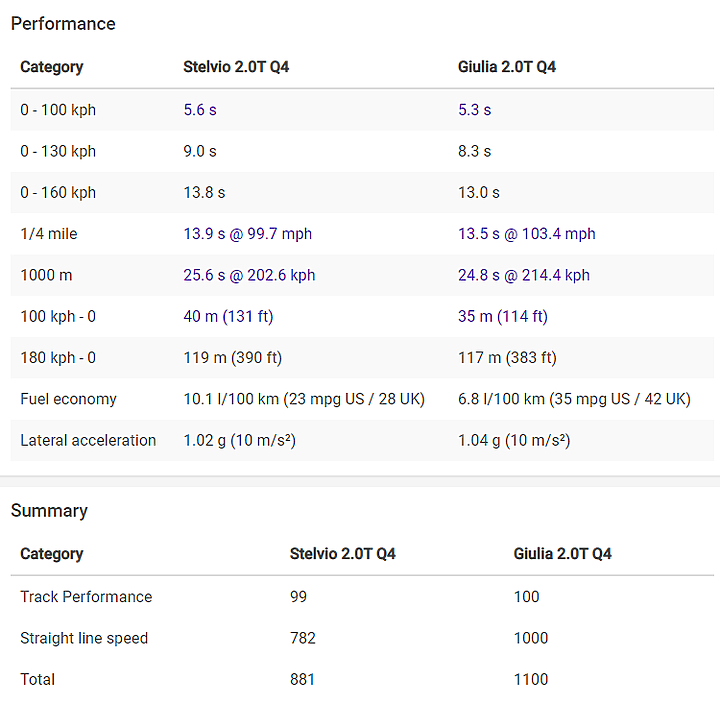Click the Summary section heading
The height and width of the screenshot is (704, 720).
tap(49, 511)
